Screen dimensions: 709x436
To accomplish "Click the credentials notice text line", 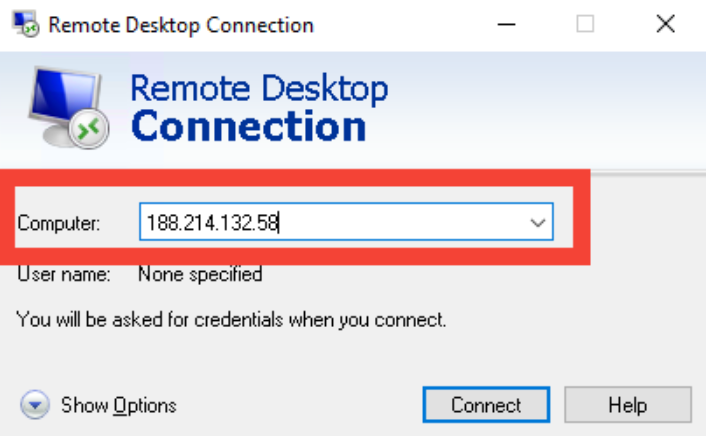I will (x=231, y=321).
